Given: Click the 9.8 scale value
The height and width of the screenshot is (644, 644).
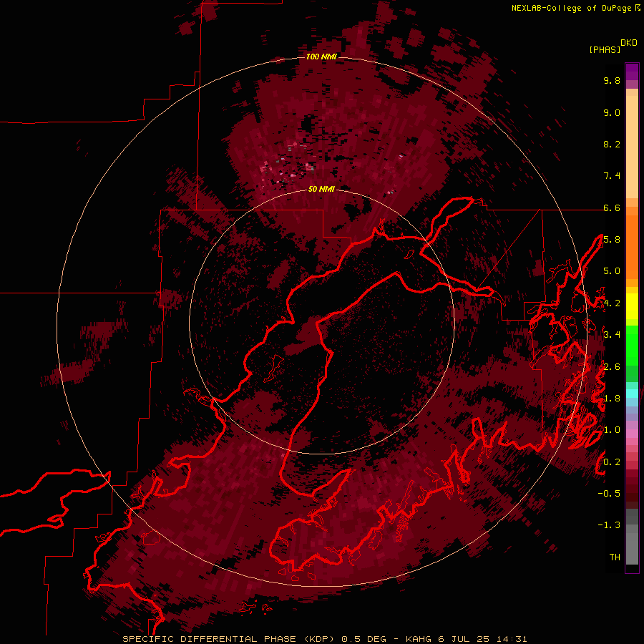Looking at the screenshot, I should [612, 81].
